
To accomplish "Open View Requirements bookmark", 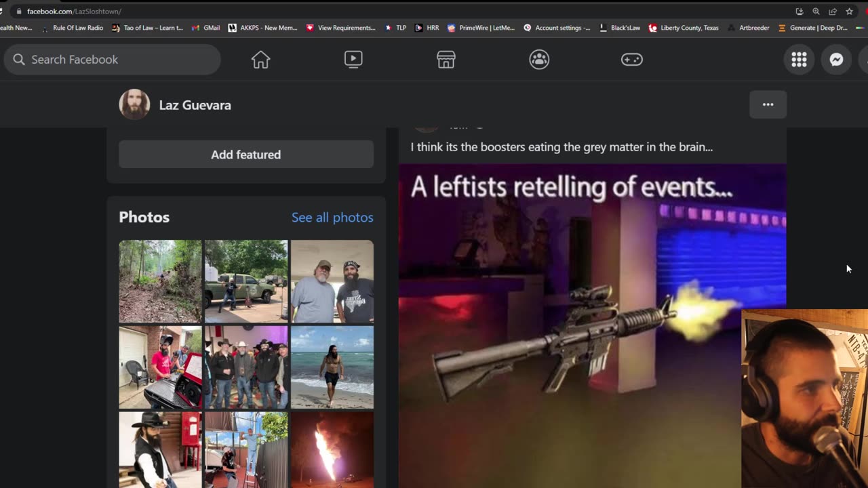I will 340,28.
